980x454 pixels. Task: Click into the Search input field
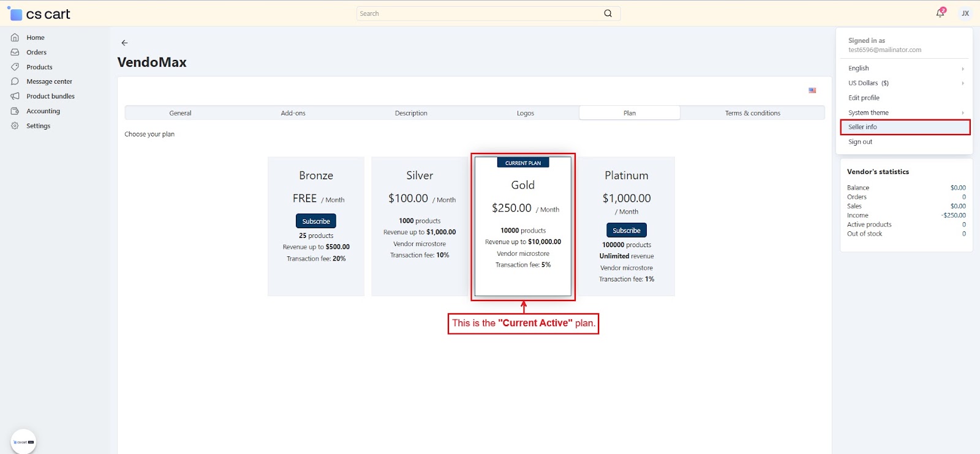pyautogui.click(x=478, y=13)
